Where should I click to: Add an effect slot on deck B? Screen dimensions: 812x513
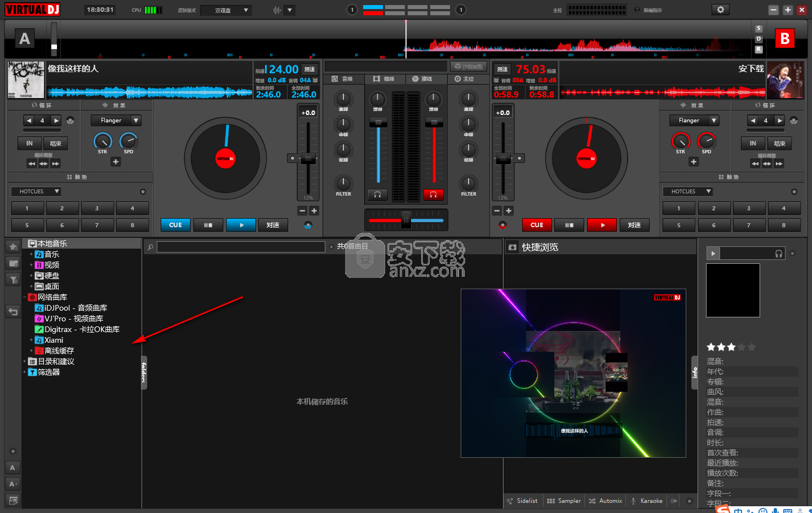tap(694, 162)
